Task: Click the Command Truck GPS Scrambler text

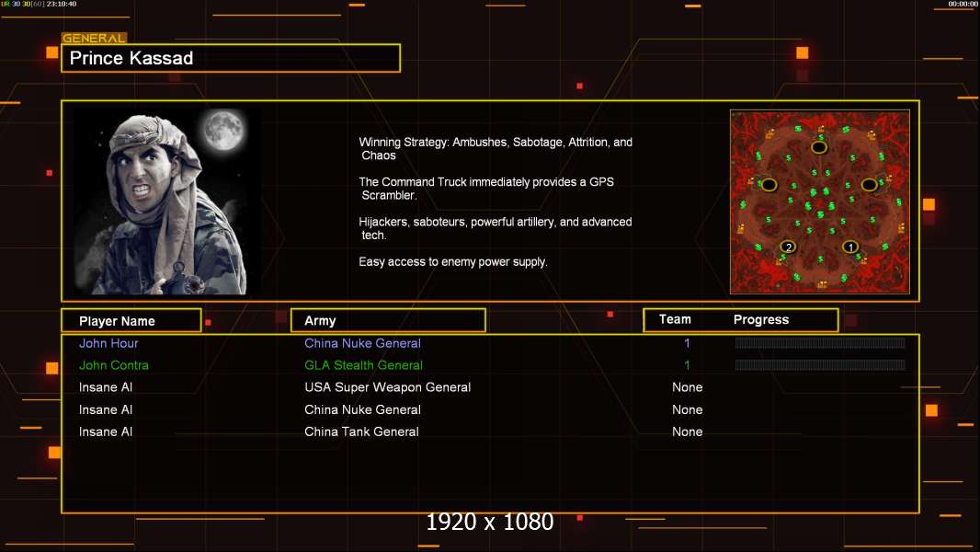Action: 486,189
